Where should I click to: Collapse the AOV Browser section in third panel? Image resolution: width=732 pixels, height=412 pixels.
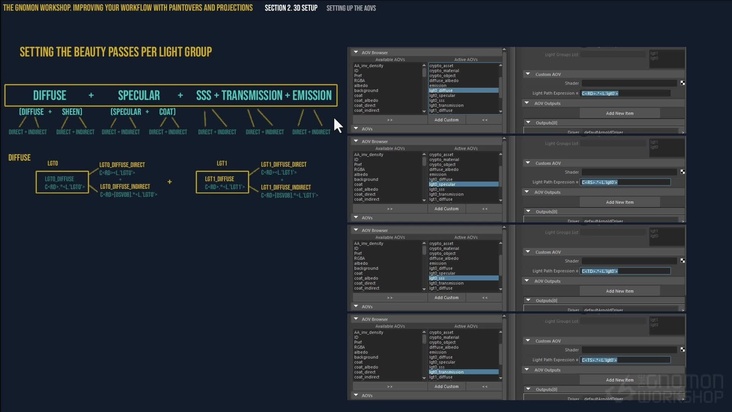pos(356,230)
